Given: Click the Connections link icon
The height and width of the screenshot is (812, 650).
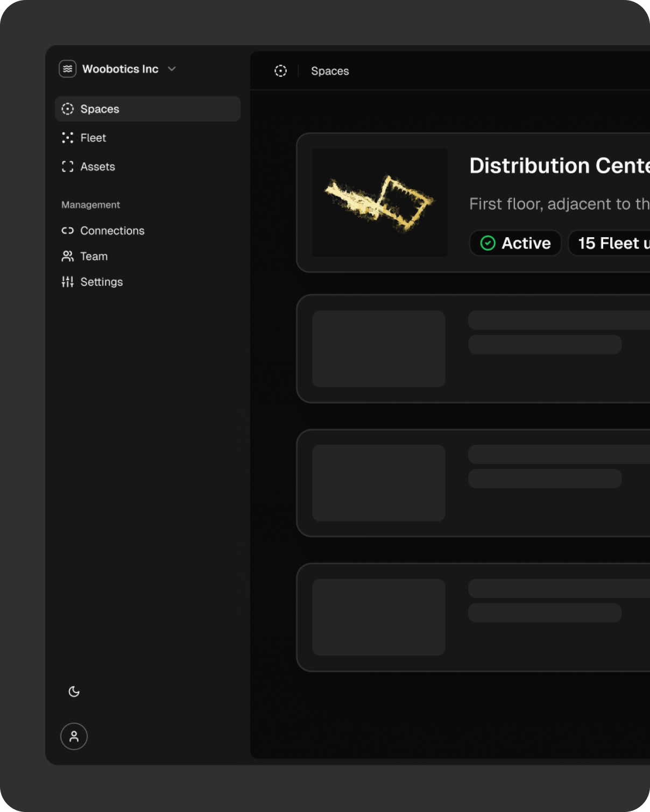Looking at the screenshot, I should [68, 231].
